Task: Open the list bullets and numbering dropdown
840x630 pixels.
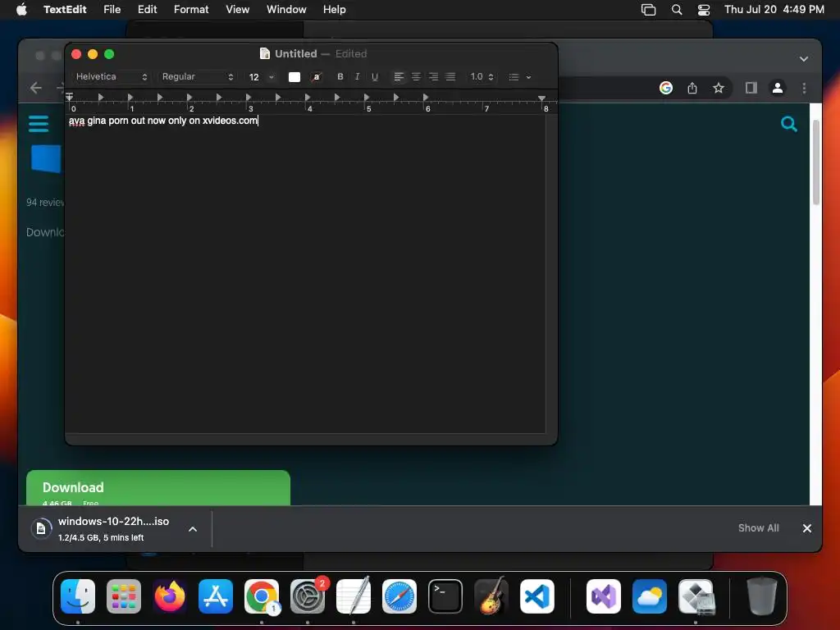Action: (519, 76)
